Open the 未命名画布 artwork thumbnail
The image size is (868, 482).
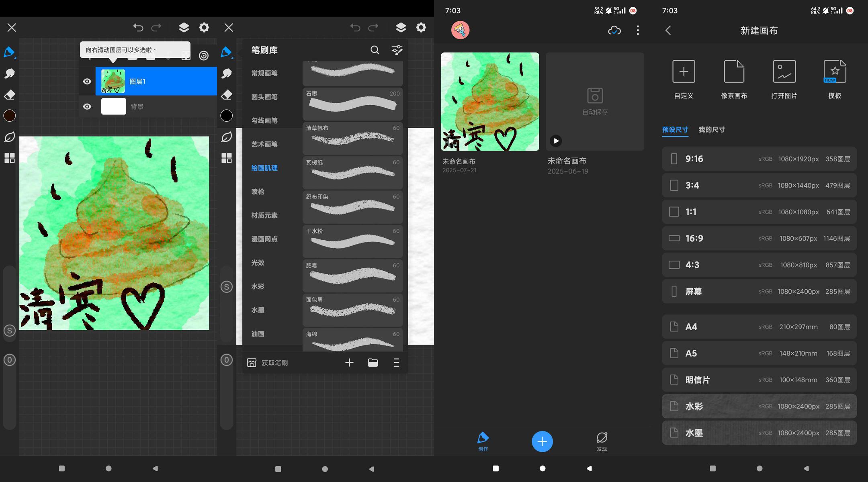490,102
